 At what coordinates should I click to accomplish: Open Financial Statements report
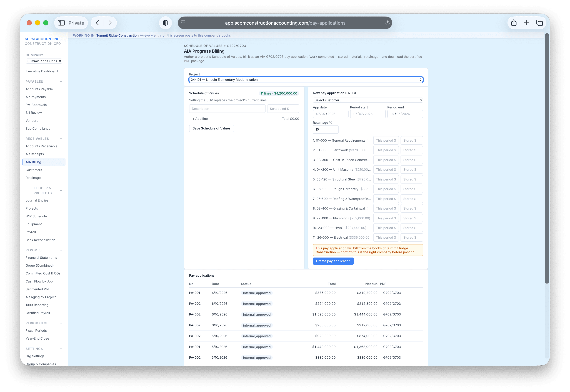[41, 258]
